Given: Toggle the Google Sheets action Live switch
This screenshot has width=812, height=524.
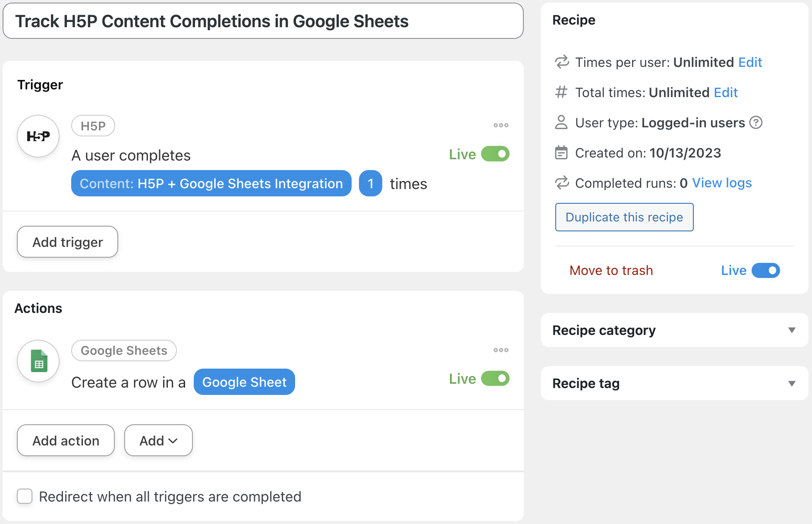Looking at the screenshot, I should pos(495,379).
